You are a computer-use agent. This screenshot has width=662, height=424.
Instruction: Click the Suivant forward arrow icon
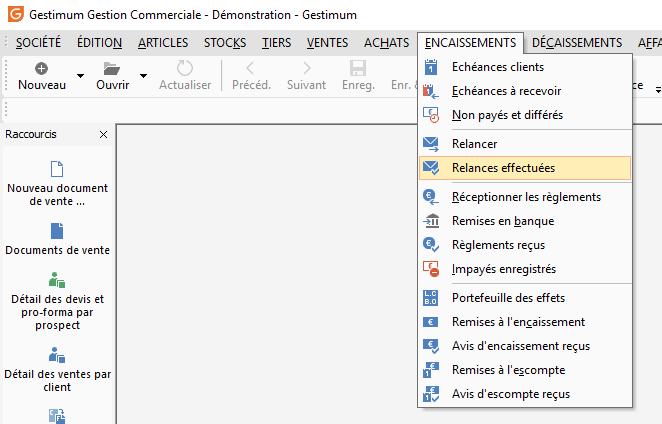[307, 68]
